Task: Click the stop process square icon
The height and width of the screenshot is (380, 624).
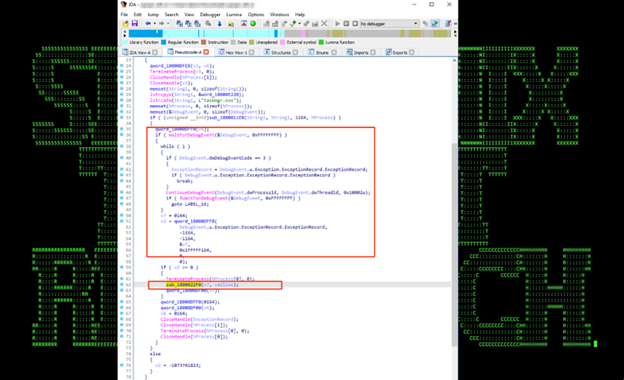Action: point(355,23)
